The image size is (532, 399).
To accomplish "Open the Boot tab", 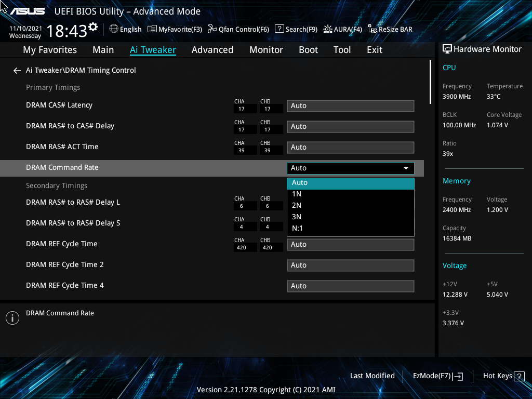I will (x=309, y=50).
